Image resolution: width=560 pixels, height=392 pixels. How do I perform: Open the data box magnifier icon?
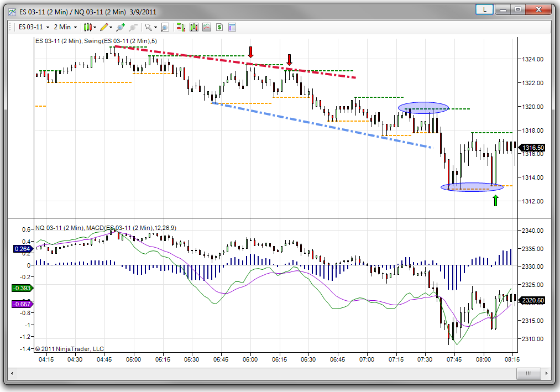tap(165, 27)
